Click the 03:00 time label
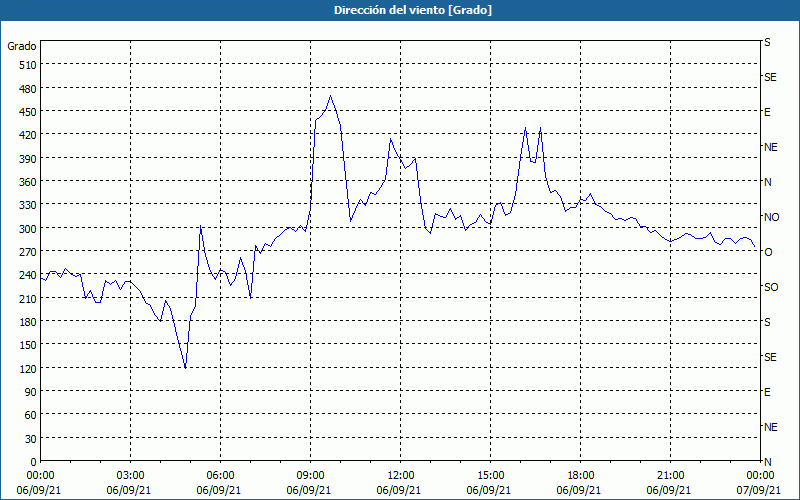The height and width of the screenshot is (500, 800). pos(131,476)
